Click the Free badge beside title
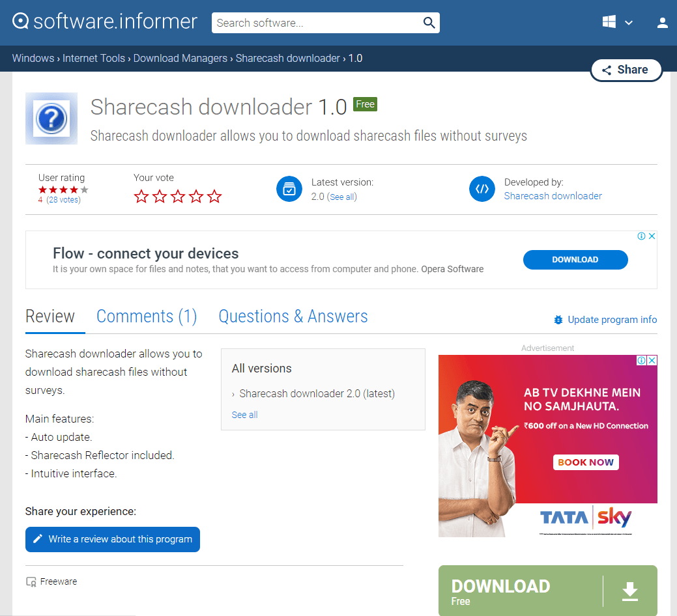The width and height of the screenshot is (677, 616). pyautogui.click(x=365, y=104)
